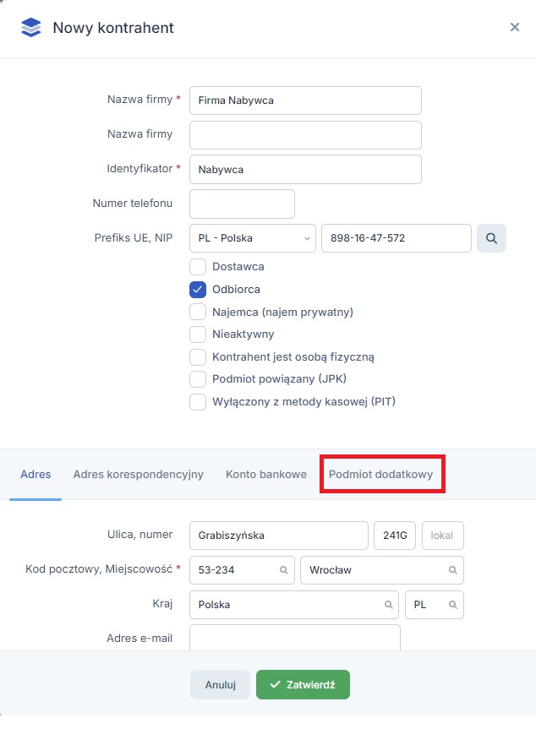The image size is (536, 756).
Task: Select the Adres korespondencyjny tab
Action: [x=138, y=475]
